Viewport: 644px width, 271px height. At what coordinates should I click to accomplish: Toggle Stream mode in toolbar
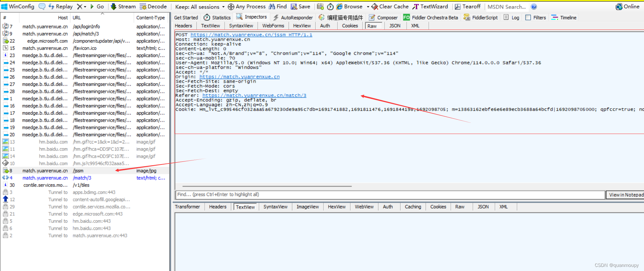123,6
